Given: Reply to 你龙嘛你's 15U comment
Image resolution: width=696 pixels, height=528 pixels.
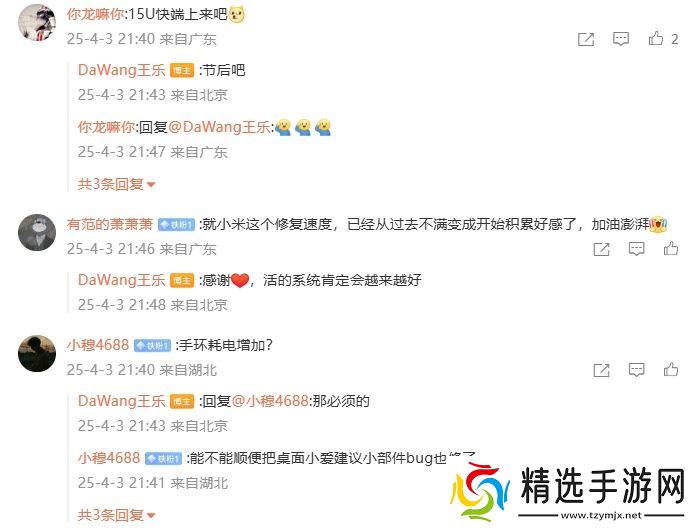Looking at the screenshot, I should tap(621, 39).
